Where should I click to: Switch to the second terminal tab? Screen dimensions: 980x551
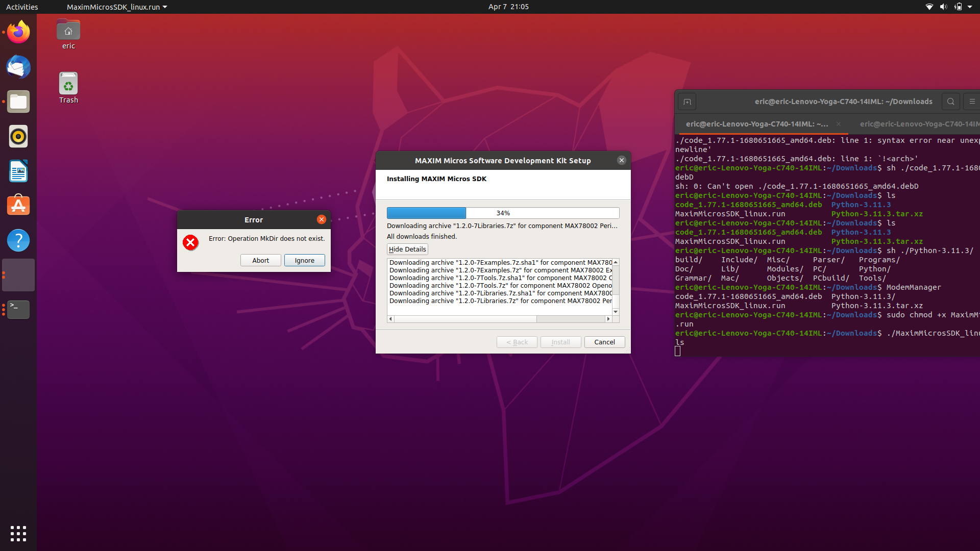[919, 124]
